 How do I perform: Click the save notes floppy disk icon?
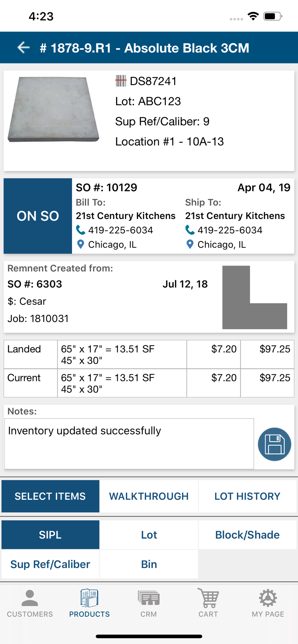[x=274, y=444]
